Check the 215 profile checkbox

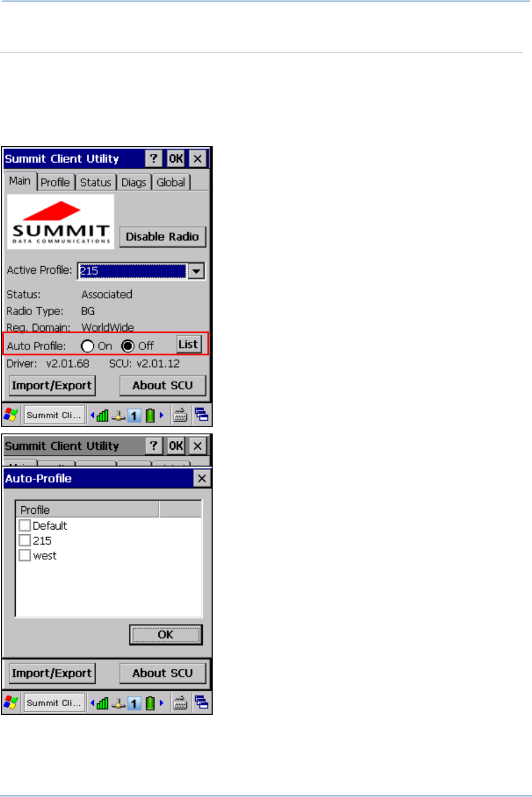[x=24, y=541]
